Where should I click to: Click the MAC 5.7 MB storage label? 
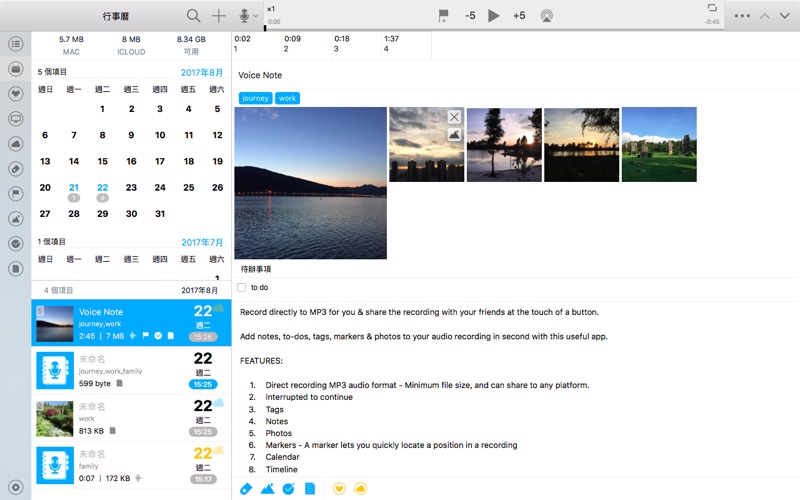click(71, 45)
